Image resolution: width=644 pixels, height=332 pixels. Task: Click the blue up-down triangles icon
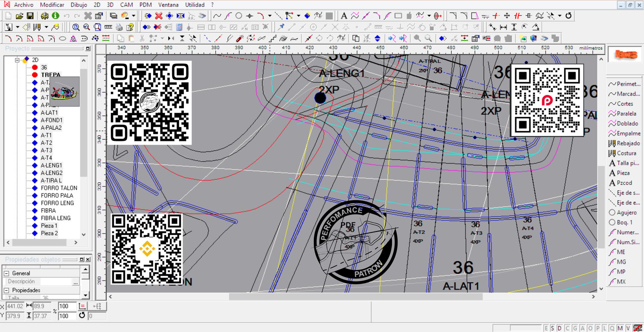(x=377, y=38)
